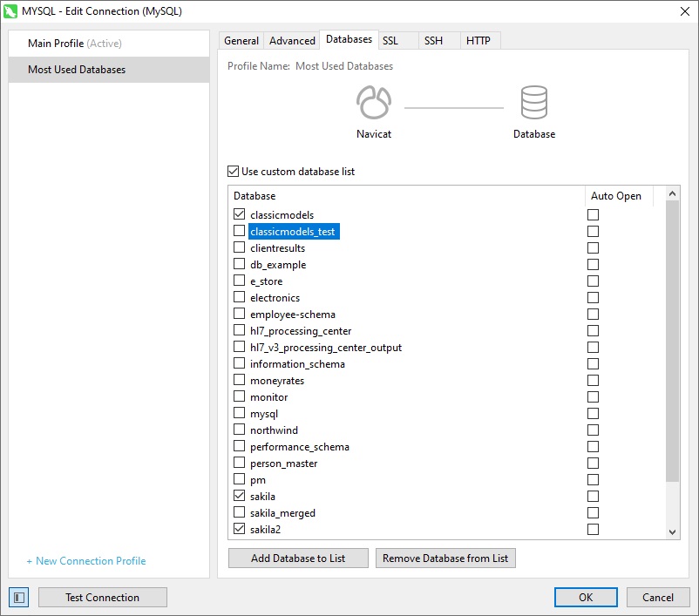Toggle the sidebar panel icon at bottom-left

(x=18, y=597)
